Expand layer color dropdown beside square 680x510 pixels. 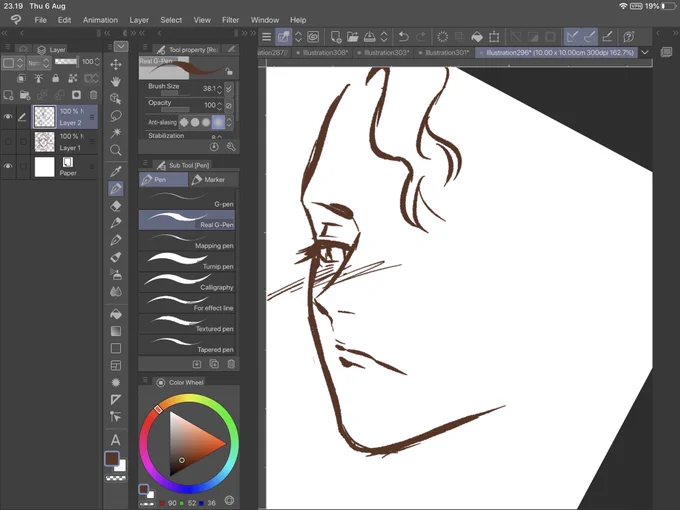click(20, 63)
